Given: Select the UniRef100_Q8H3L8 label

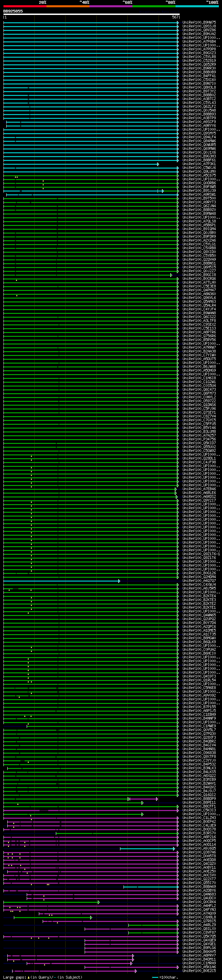Looking at the screenshot, I should tap(199, 87).
